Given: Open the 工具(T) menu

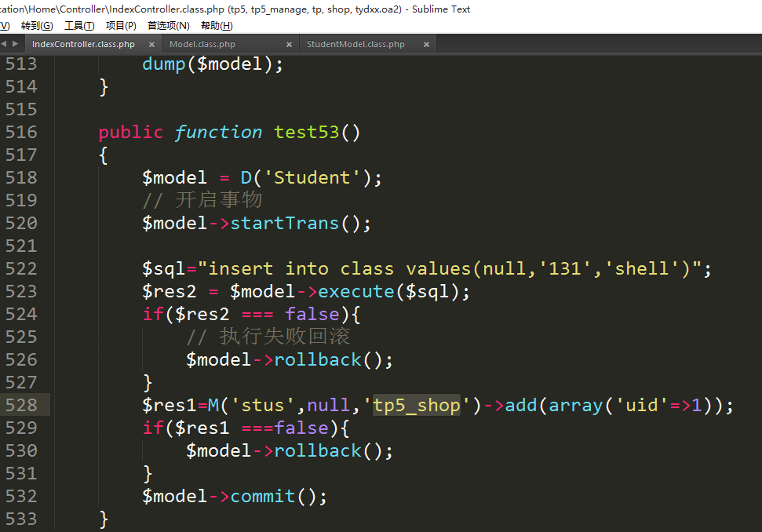Looking at the screenshot, I should coord(78,26).
